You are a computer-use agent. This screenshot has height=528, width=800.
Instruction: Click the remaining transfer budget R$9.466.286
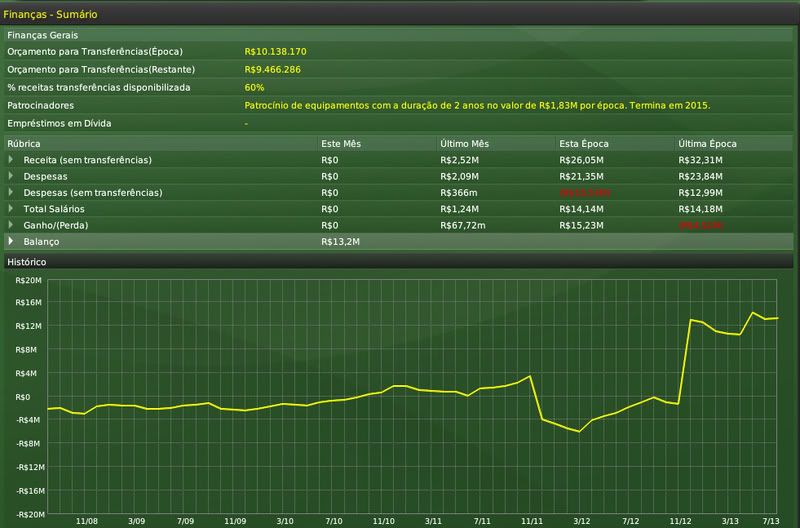(x=272, y=69)
